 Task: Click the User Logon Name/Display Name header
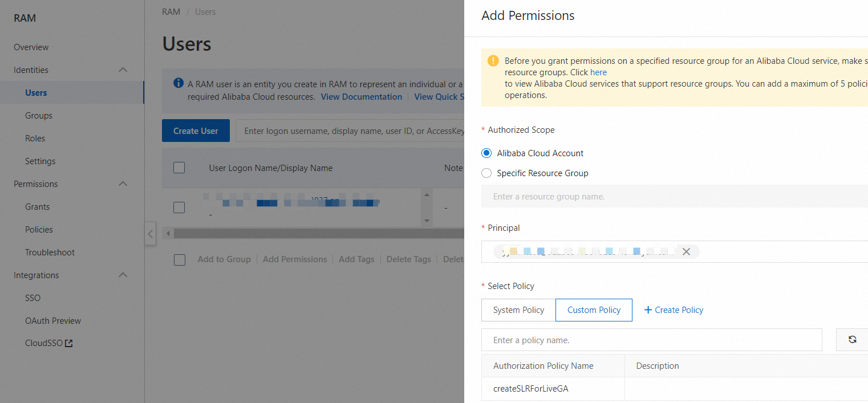tap(271, 168)
